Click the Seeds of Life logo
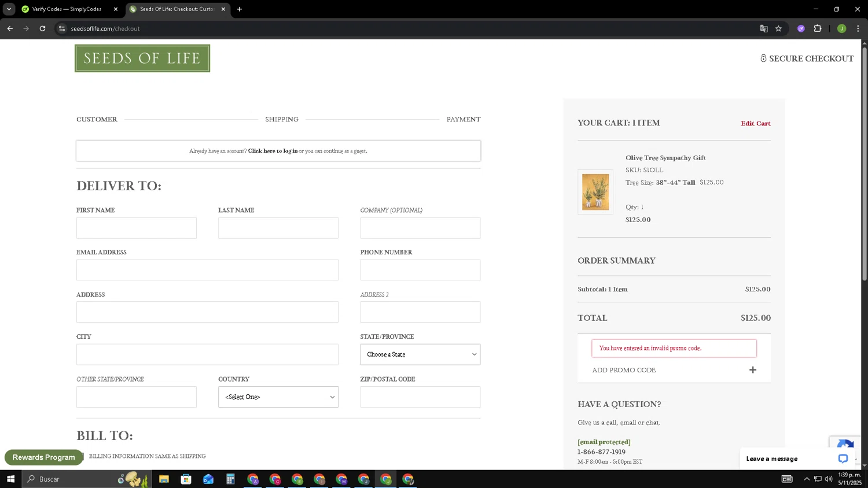 pyautogui.click(x=142, y=58)
